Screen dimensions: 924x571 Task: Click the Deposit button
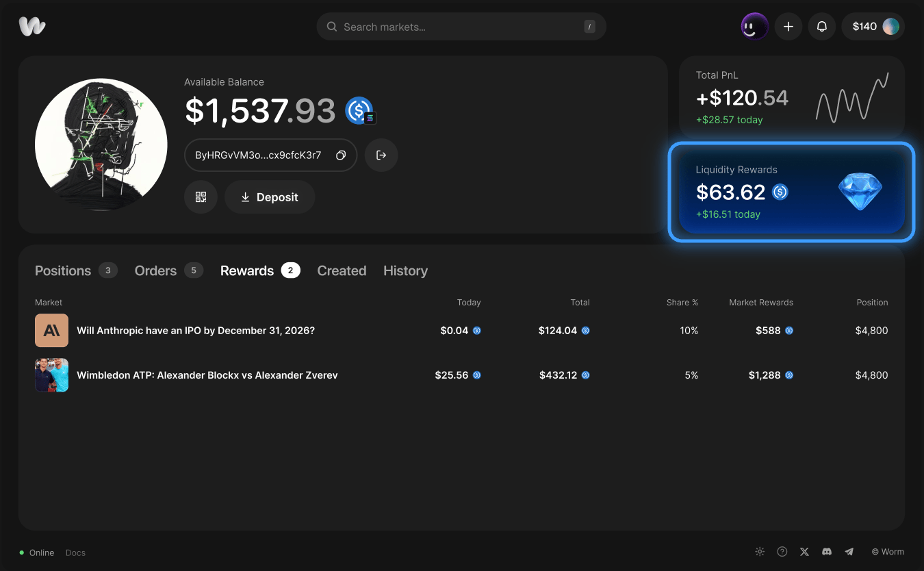(270, 197)
